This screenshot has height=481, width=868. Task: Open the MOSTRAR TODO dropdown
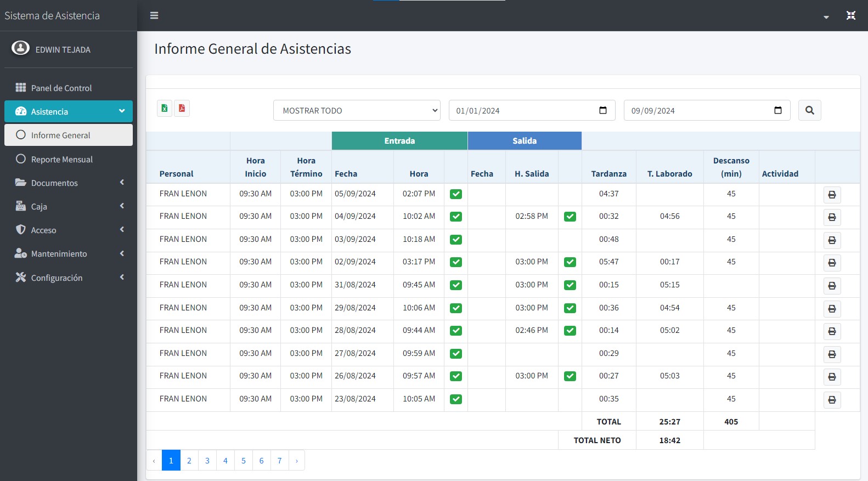coord(357,110)
